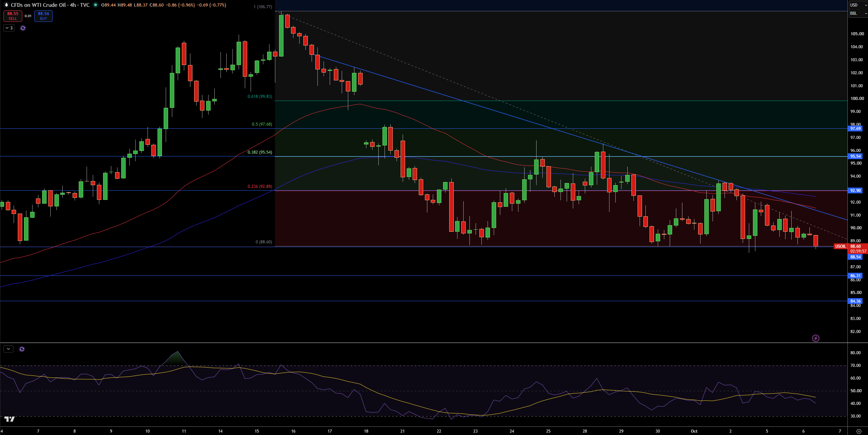868x435 pixels.
Task: Expand the indicators legend showing 3
Action: coord(9,28)
